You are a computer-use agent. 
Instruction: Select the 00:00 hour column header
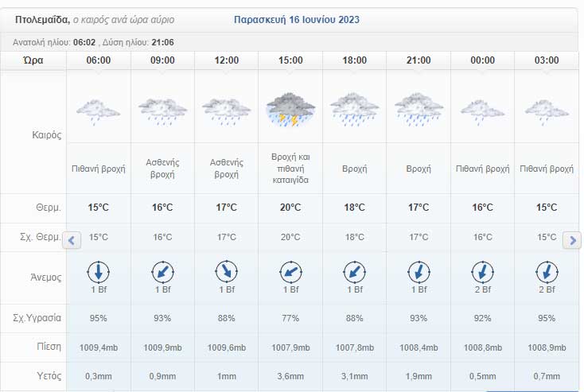pos(482,60)
